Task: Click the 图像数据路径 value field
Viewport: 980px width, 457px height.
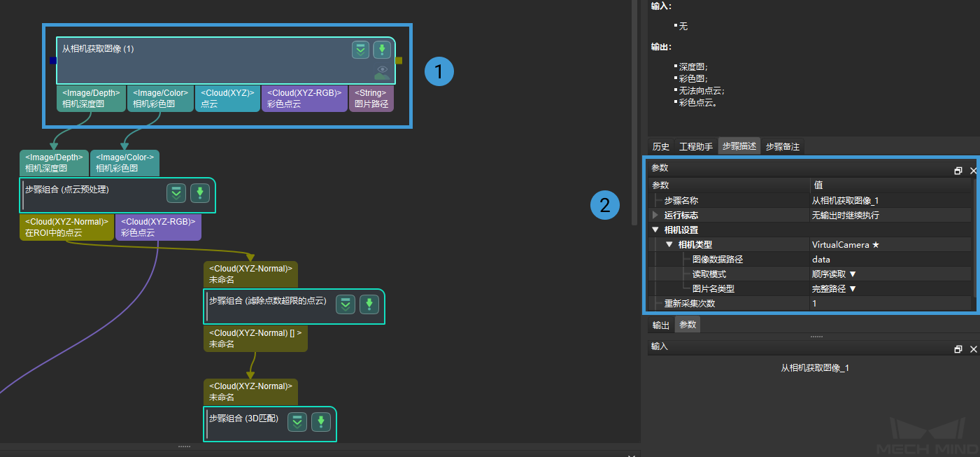Action: click(x=888, y=260)
